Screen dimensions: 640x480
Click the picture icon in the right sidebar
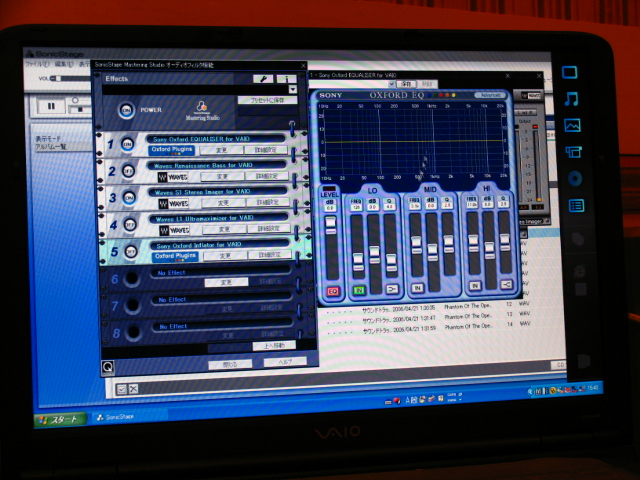pos(572,125)
